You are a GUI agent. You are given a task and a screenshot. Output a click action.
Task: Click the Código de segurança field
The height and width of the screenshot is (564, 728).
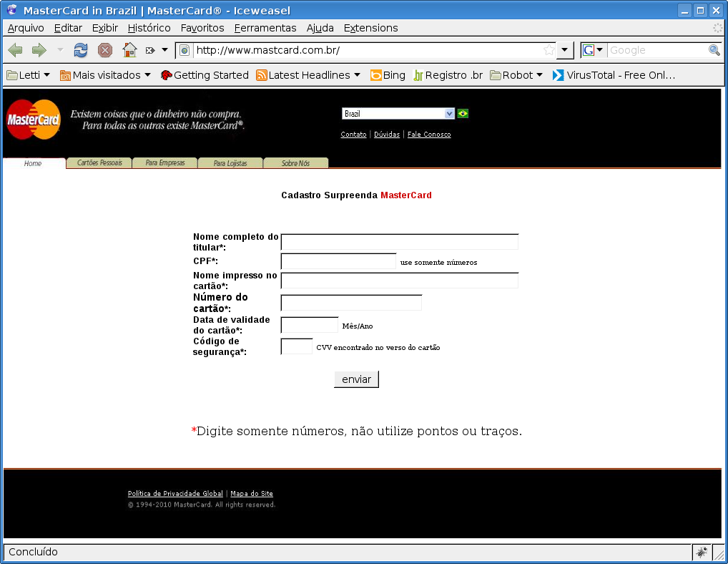(297, 346)
